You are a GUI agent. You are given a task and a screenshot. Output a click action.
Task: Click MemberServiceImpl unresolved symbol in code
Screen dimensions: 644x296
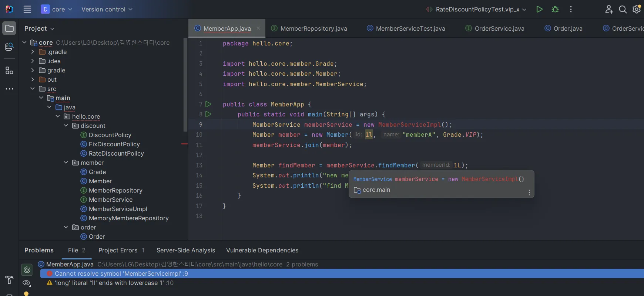point(409,125)
